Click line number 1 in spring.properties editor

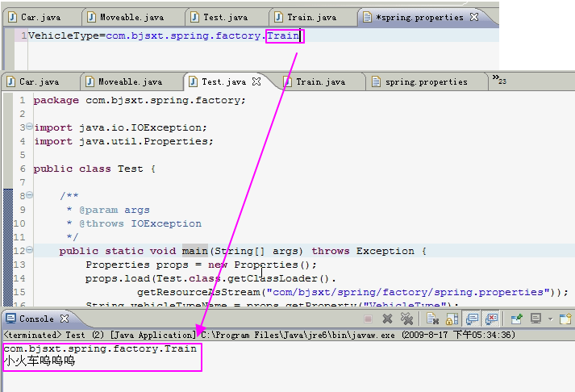pos(24,35)
